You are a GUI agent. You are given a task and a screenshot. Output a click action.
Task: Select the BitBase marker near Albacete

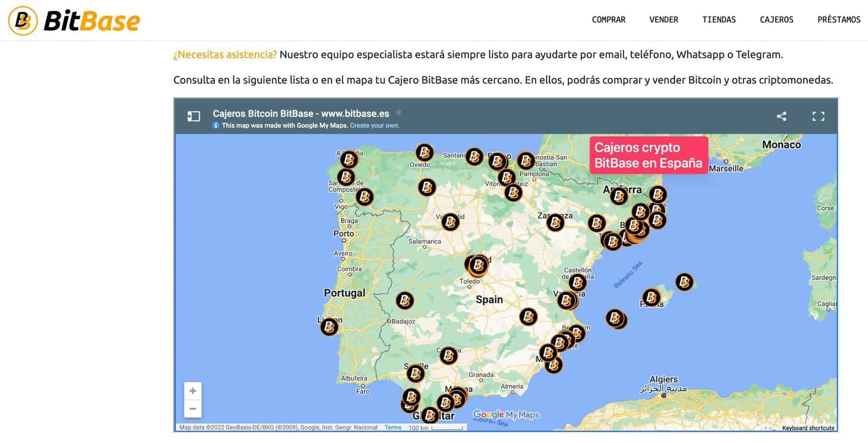(528, 316)
